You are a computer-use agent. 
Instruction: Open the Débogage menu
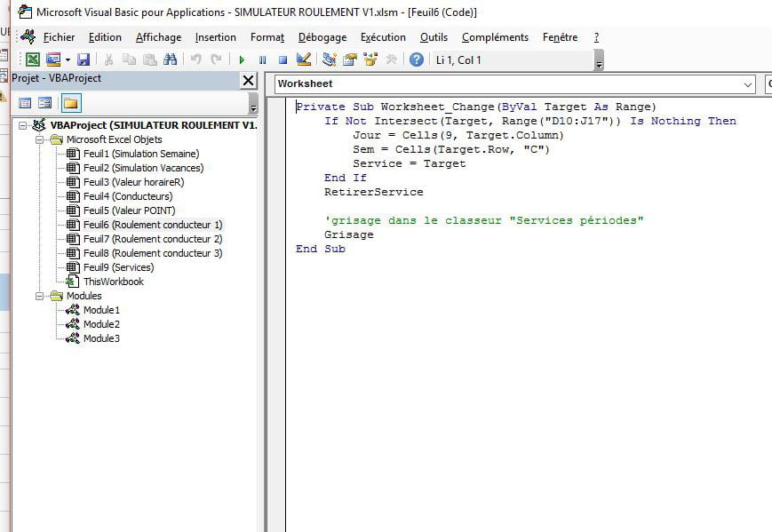pos(322,37)
